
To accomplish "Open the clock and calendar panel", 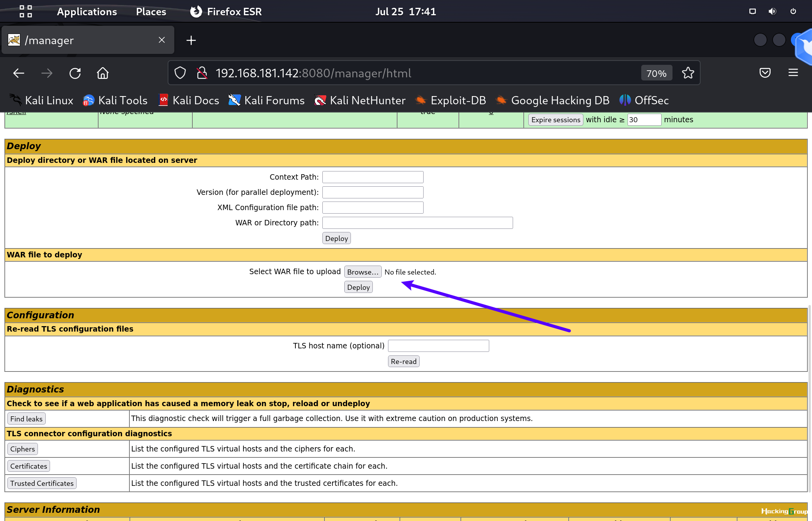I will [x=406, y=12].
